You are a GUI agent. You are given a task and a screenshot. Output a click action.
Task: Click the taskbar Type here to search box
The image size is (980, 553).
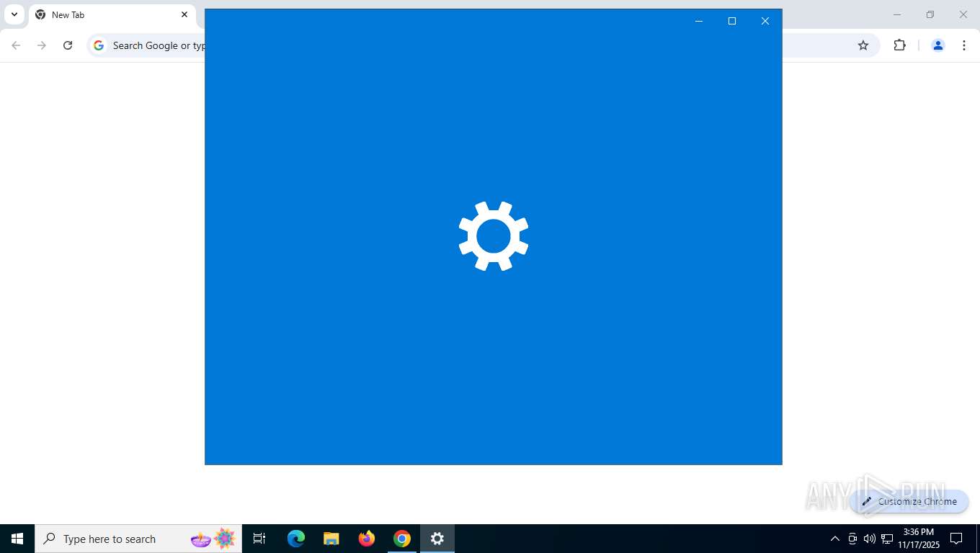(138, 539)
